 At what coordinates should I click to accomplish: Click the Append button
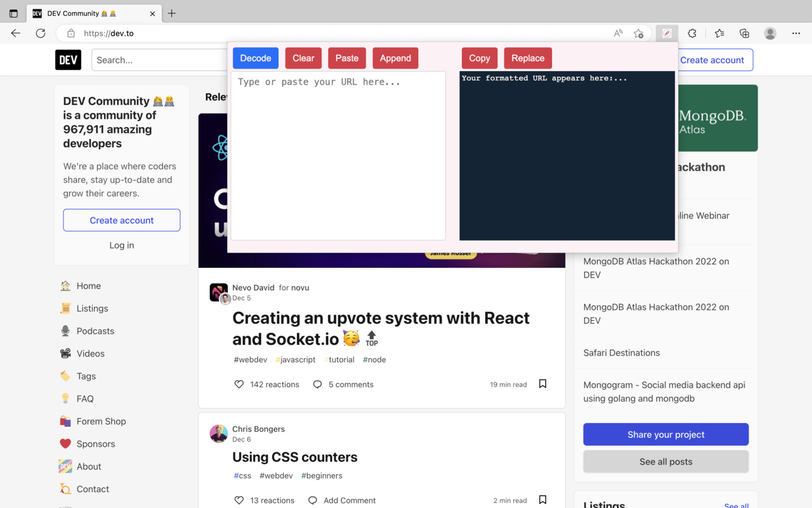(395, 58)
